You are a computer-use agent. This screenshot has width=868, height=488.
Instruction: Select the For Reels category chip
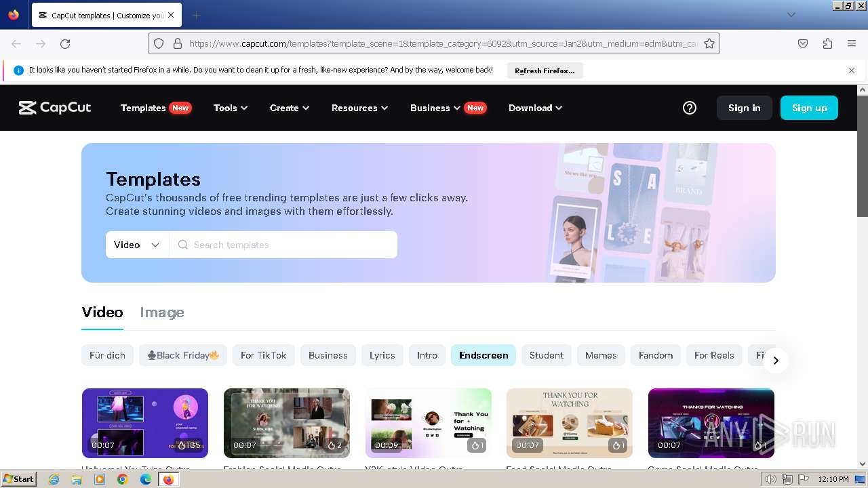(x=714, y=355)
